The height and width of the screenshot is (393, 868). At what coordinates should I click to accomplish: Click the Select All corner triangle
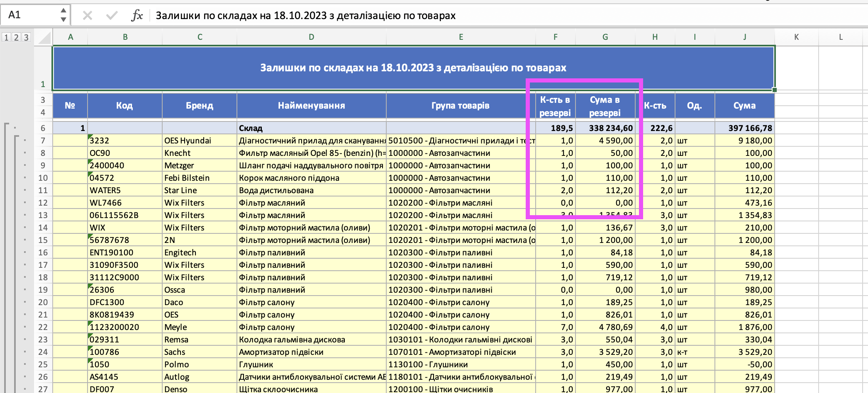(44, 37)
